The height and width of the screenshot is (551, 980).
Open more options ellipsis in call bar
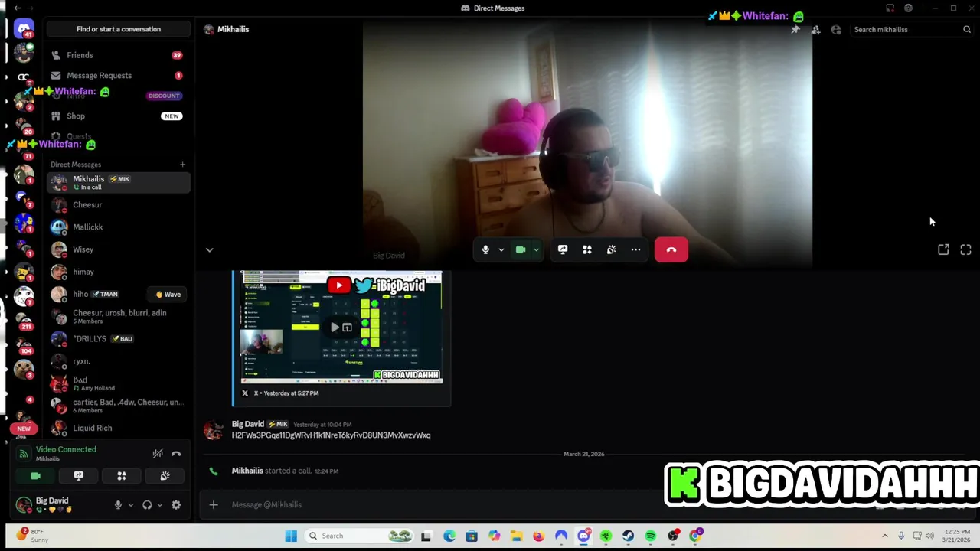tap(635, 249)
